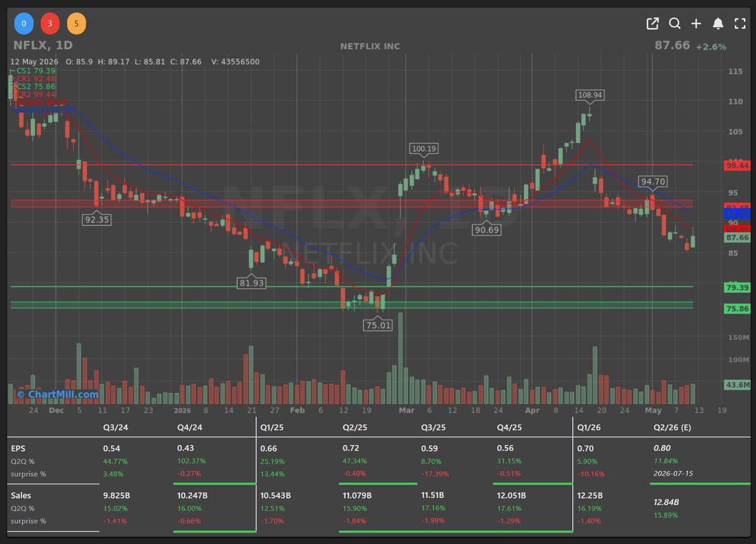756x544 pixels.
Task: Open the ChartMill.com watermark link
Action: coord(57,395)
